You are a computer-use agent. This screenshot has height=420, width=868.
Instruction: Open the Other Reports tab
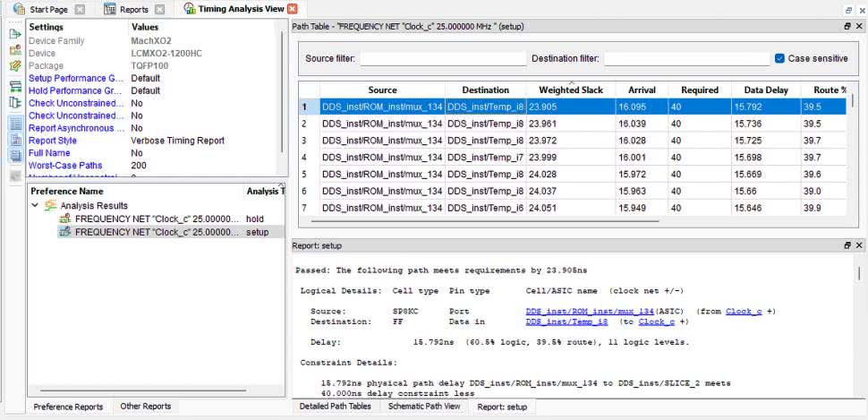pos(144,407)
